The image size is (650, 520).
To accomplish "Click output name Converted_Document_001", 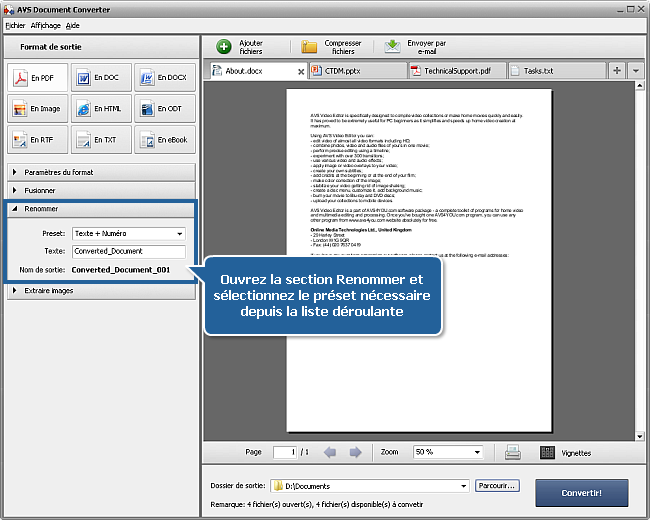I will 121,270.
